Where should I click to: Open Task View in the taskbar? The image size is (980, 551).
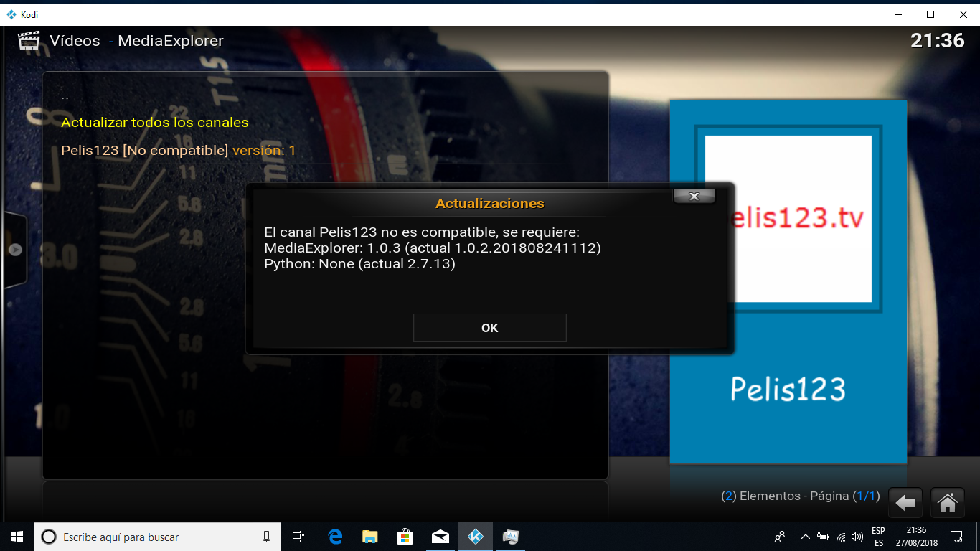298,537
